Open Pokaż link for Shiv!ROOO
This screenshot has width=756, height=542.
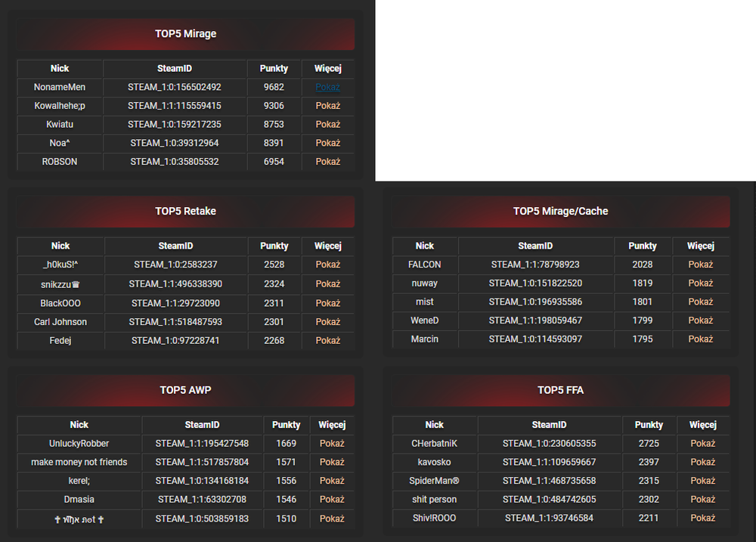(x=703, y=518)
